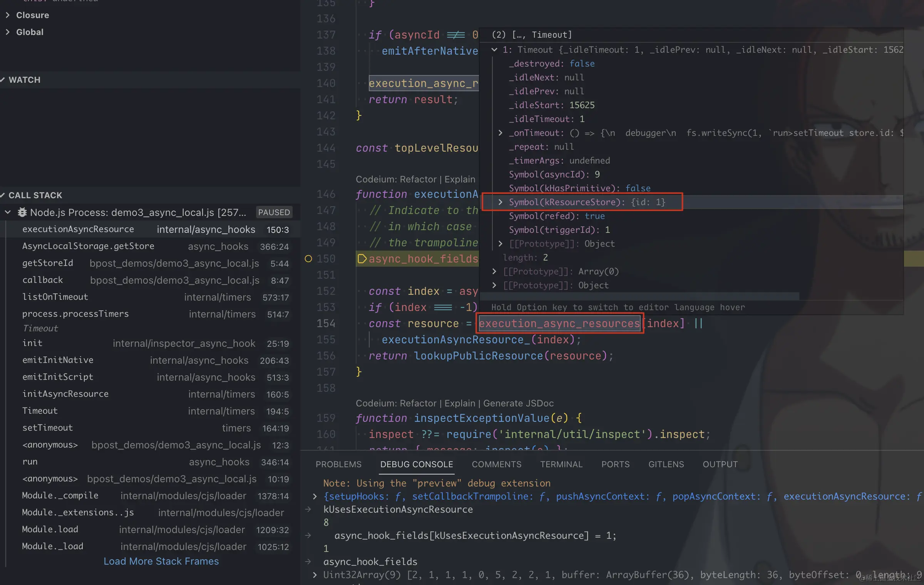Click the Symbol(asyncId): 9 property
The height and width of the screenshot is (585, 924).
tap(554, 174)
